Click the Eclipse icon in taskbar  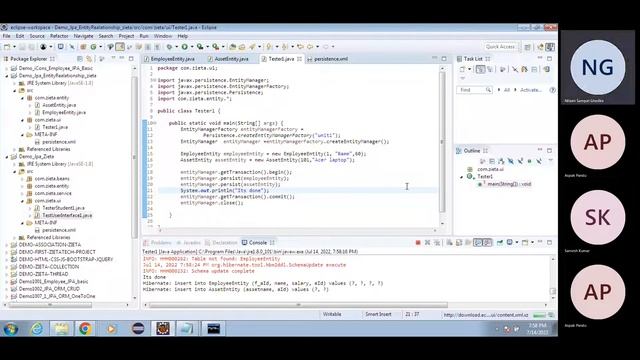138,329
